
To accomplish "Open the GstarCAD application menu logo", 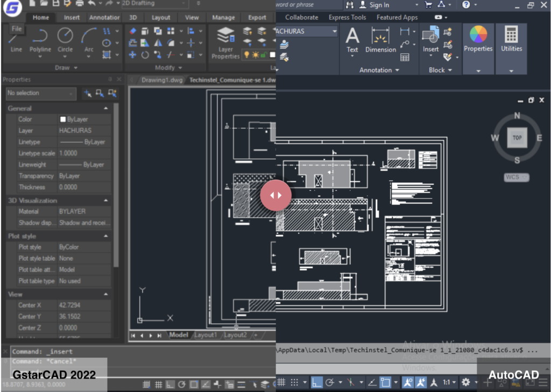I will tap(12, 8).
